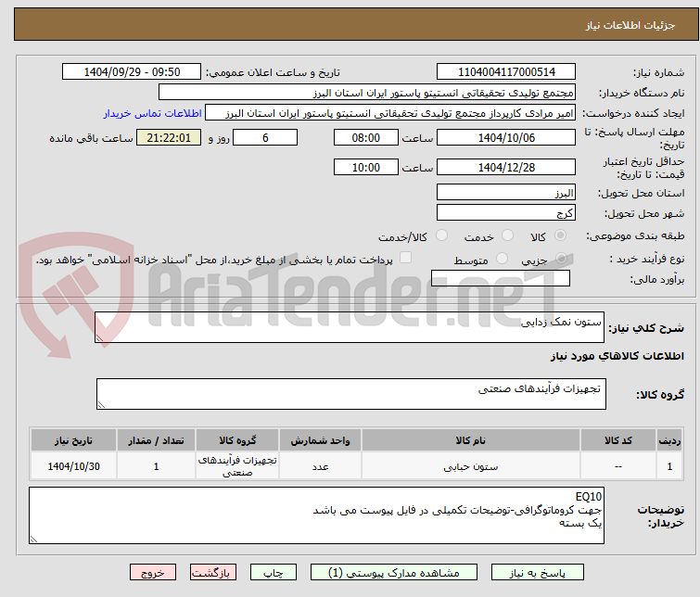Click the resize handle of توضیحات خریدار box
700x597 pixels.
coord(33,540)
